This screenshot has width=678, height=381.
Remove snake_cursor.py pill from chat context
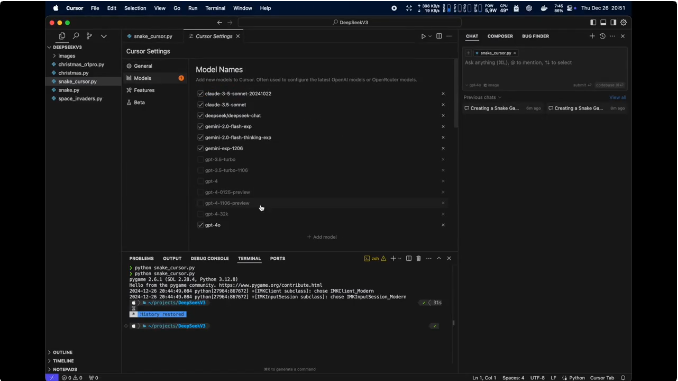tap(515, 53)
